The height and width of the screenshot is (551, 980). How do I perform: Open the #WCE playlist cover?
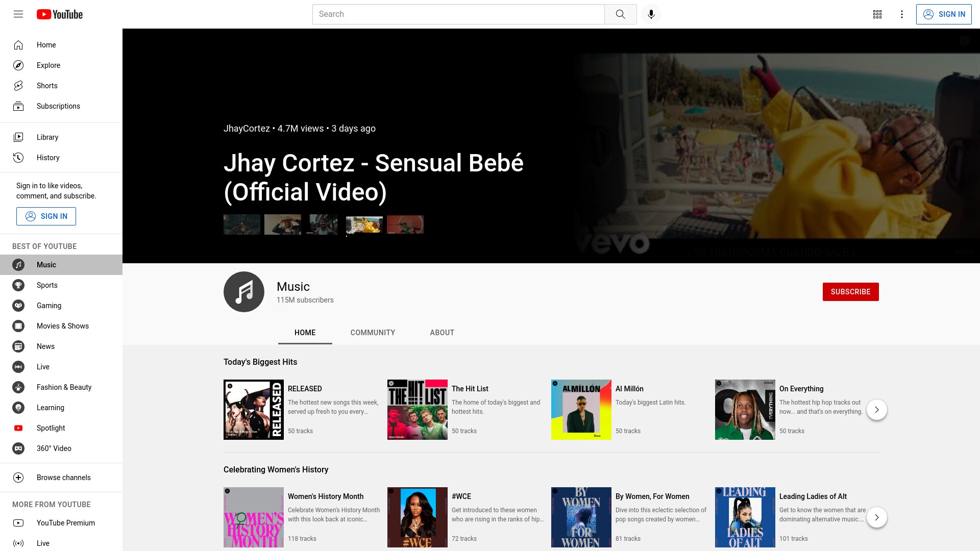tap(418, 517)
